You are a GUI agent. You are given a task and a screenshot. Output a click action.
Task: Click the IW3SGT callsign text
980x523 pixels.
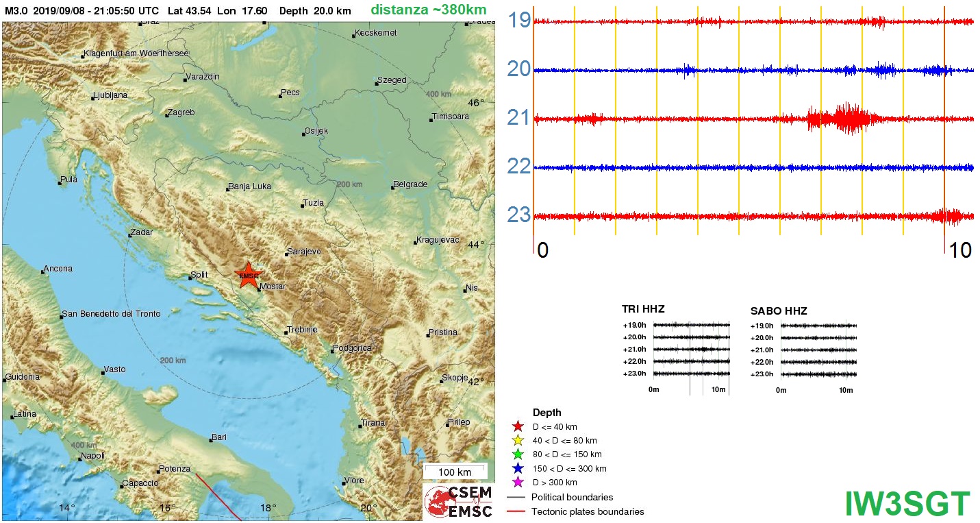click(x=907, y=504)
